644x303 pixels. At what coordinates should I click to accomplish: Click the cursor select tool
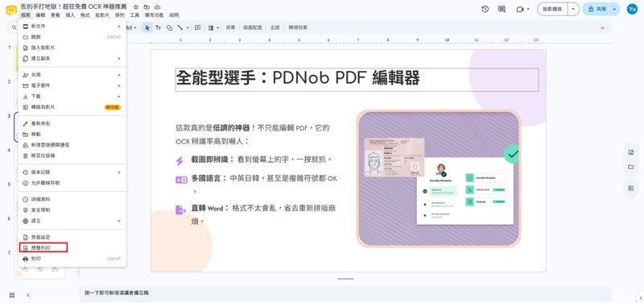[x=147, y=27]
